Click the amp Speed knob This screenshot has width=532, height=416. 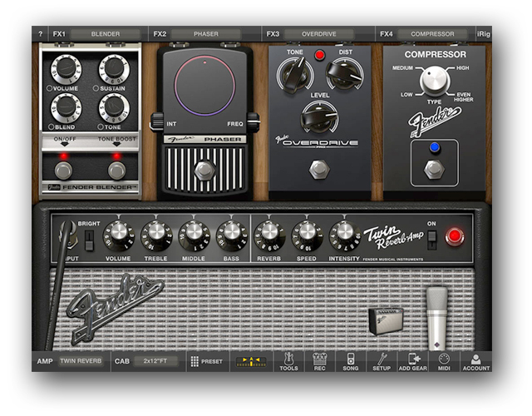click(308, 235)
